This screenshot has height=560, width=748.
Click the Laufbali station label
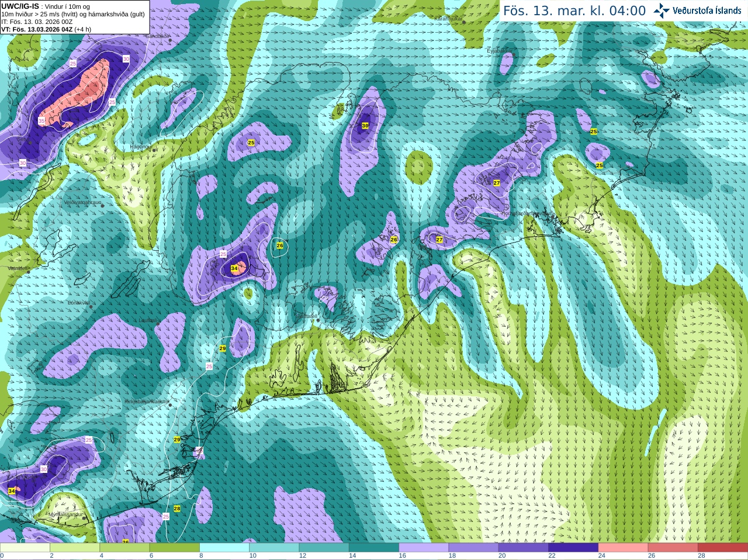coord(147,320)
